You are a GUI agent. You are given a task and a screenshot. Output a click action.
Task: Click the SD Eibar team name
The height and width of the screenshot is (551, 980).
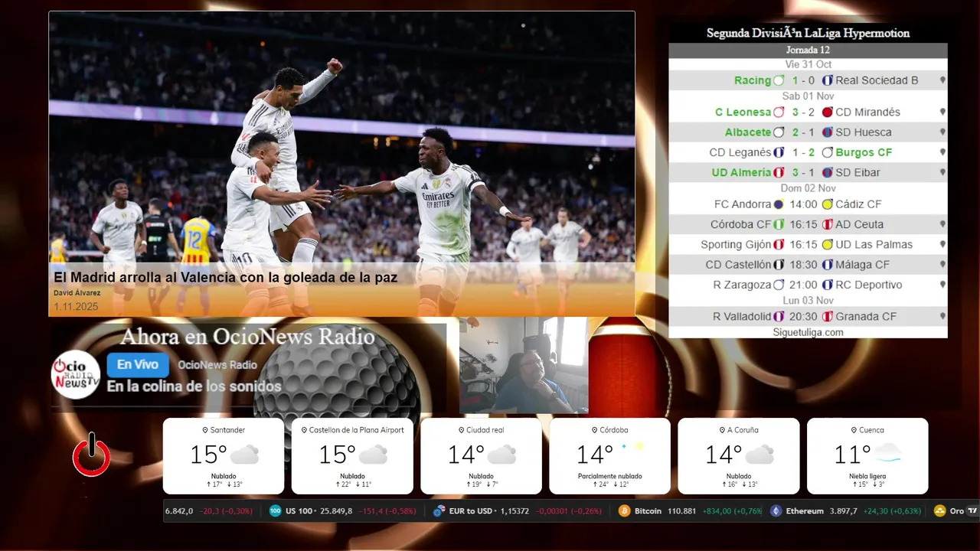(858, 172)
